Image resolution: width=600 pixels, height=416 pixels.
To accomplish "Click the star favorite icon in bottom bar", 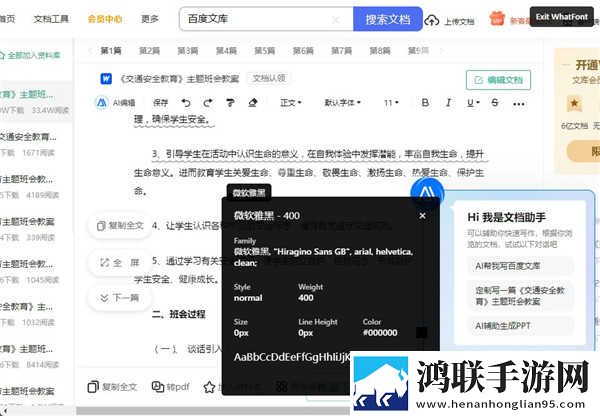I will coord(209,387).
